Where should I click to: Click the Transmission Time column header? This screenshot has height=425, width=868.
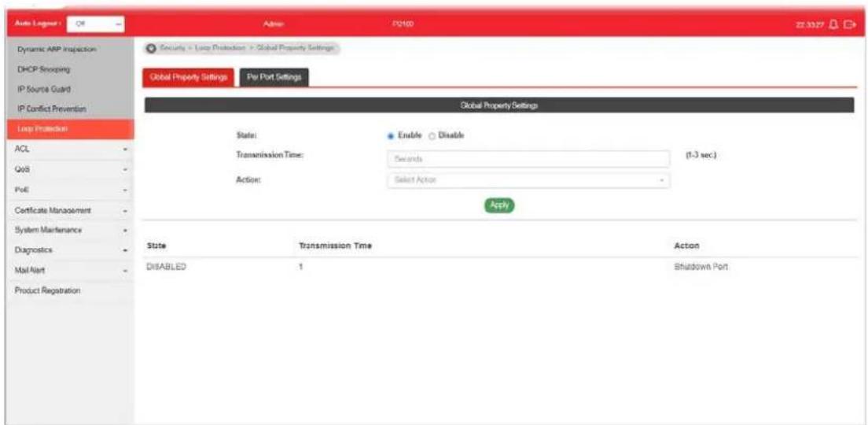point(335,245)
